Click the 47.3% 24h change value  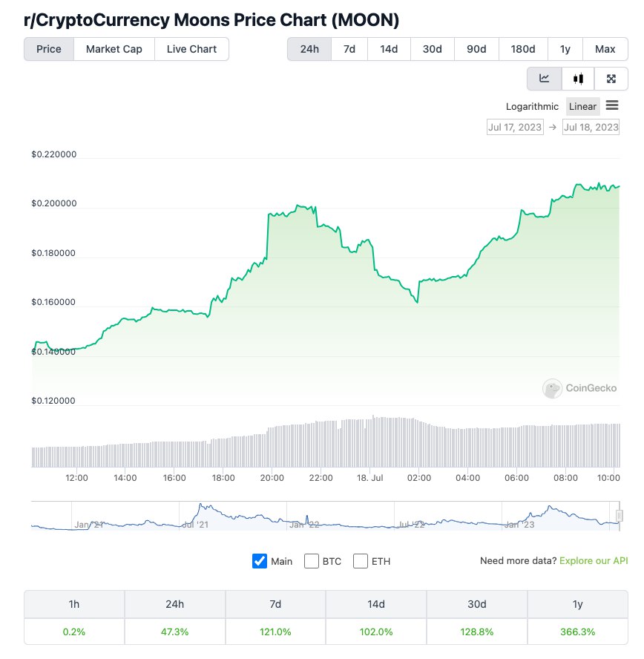175,632
